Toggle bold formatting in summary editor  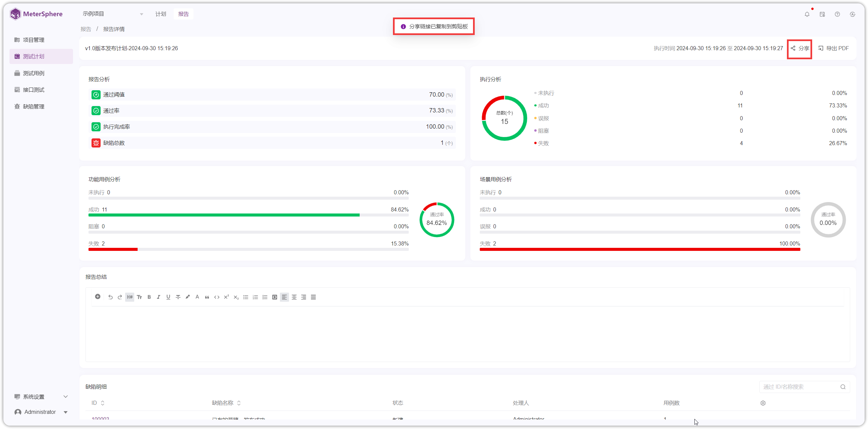coord(149,297)
